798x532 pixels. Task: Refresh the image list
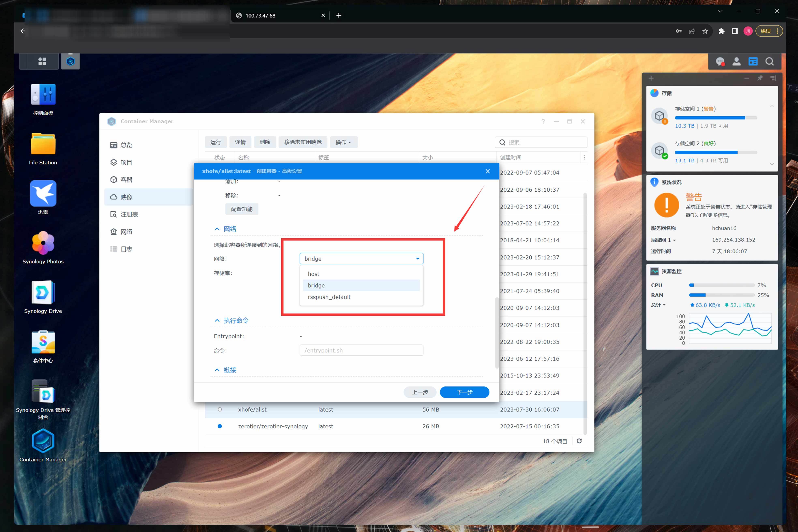coord(579,441)
